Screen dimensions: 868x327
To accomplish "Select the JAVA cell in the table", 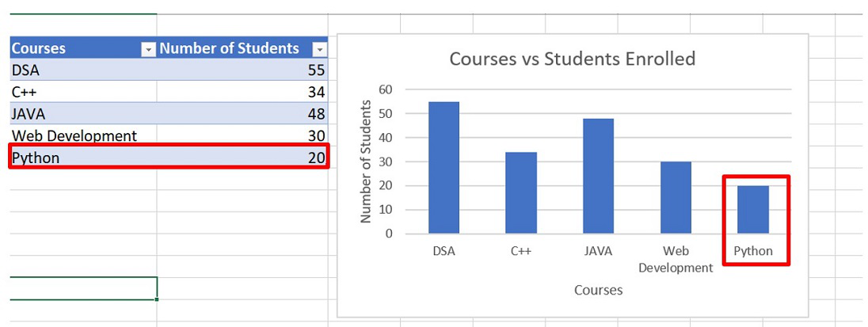I will (x=79, y=113).
